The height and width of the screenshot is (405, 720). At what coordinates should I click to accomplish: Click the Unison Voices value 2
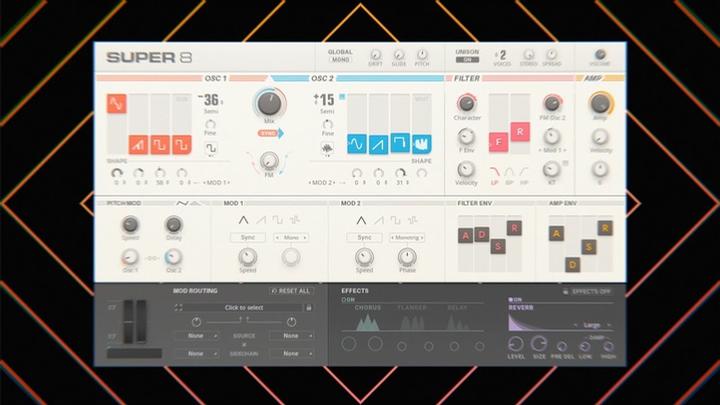click(x=502, y=55)
